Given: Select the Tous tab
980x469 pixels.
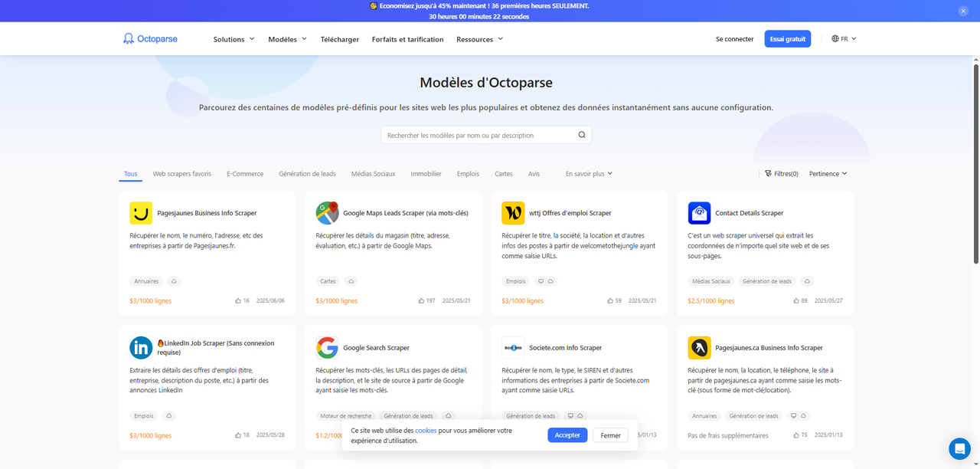Looking at the screenshot, I should point(131,174).
